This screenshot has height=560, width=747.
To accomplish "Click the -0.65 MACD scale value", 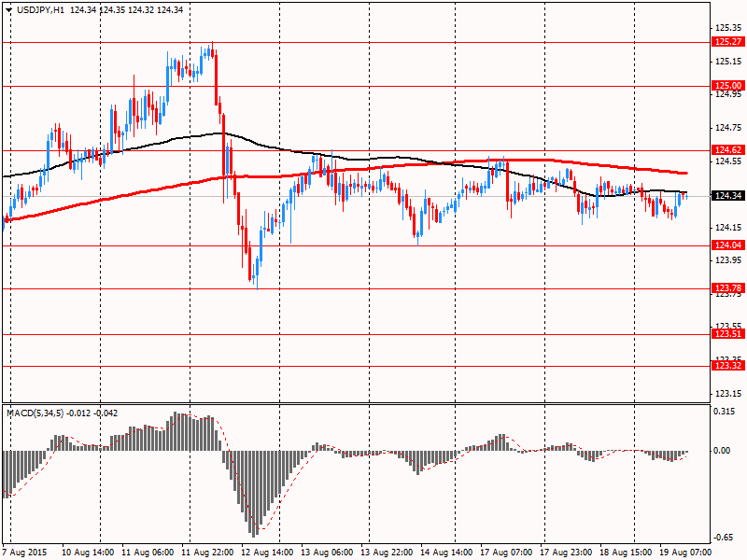I will click(722, 538).
